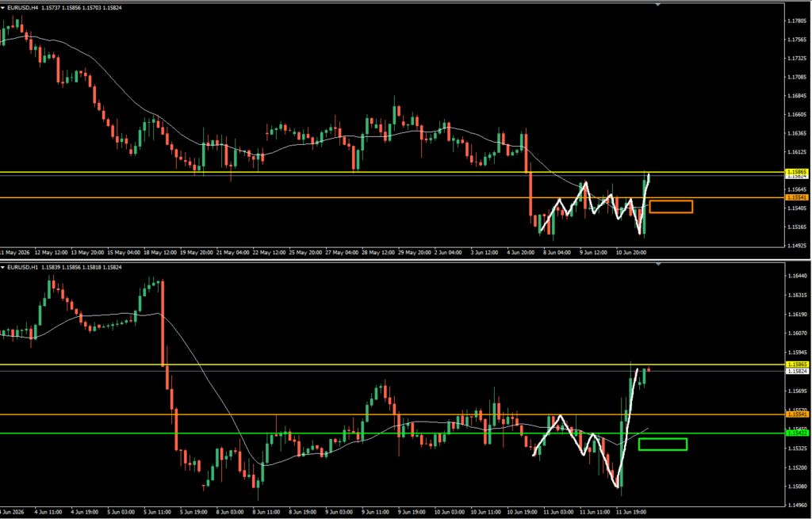Select the yellow horizontal line on H4 chart
Image resolution: width=812 pixels, height=519 pixels.
click(x=393, y=172)
